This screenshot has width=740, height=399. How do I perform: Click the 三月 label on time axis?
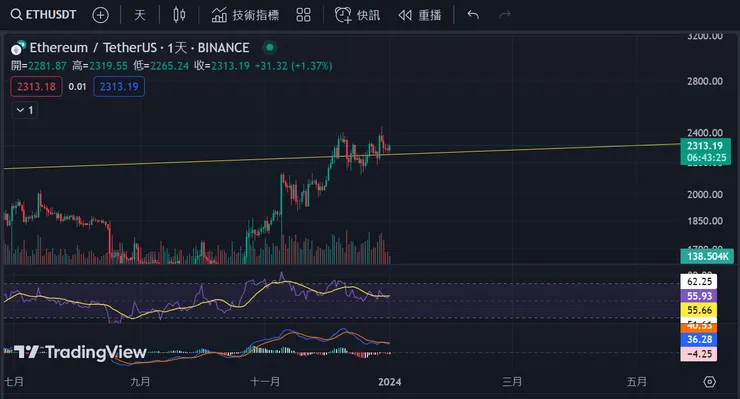[512, 382]
